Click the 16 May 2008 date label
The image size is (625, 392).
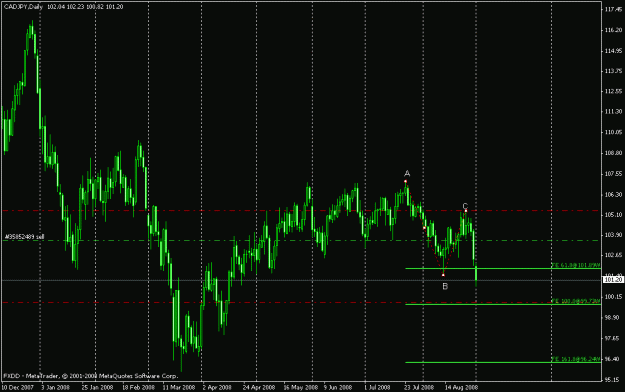point(301,387)
